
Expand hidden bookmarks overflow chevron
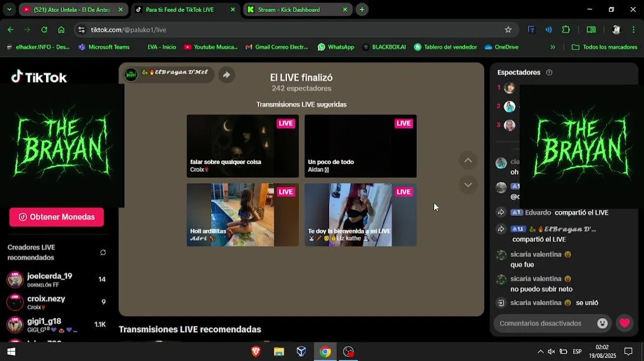coord(553,47)
